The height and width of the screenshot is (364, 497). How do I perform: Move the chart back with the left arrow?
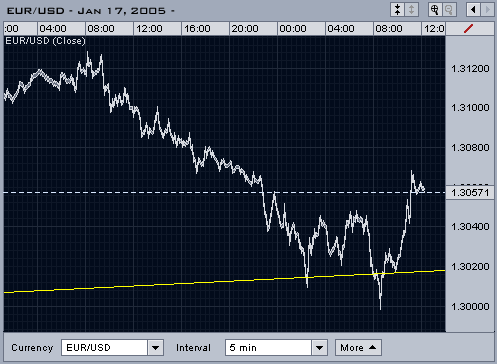[473, 10]
